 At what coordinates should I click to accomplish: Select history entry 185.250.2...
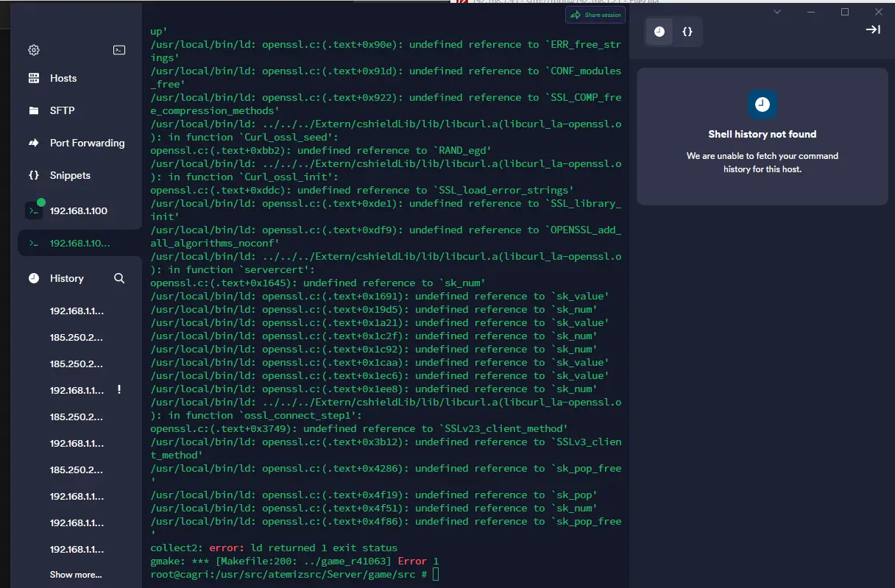(77, 337)
